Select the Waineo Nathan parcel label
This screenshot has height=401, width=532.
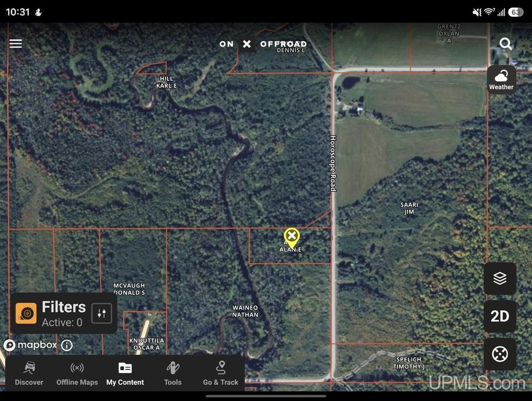245,311
